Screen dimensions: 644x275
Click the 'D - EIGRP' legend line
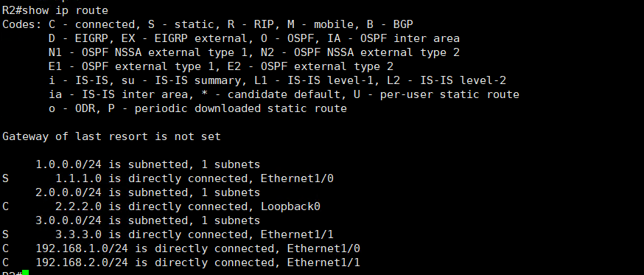[253, 38]
